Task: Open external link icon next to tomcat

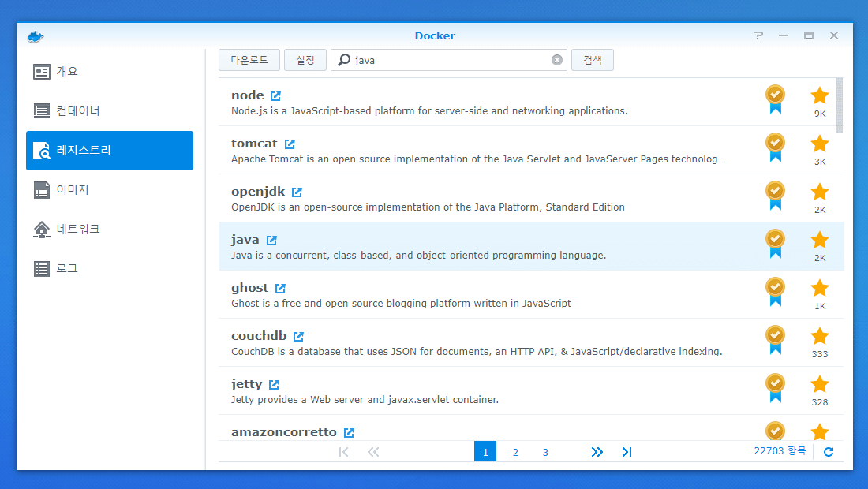Action: (x=290, y=144)
